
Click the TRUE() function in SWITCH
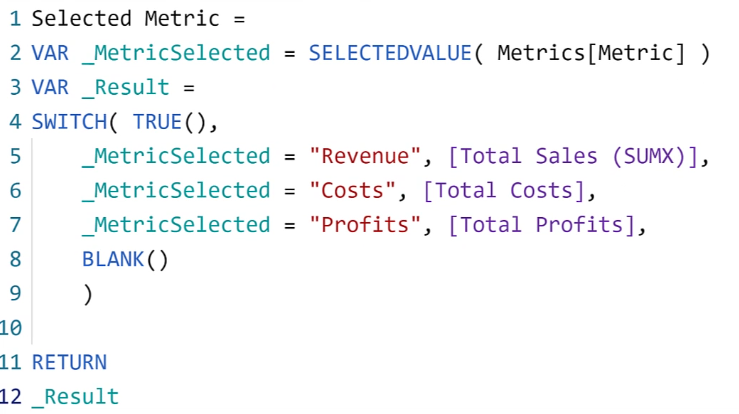pyautogui.click(x=170, y=122)
